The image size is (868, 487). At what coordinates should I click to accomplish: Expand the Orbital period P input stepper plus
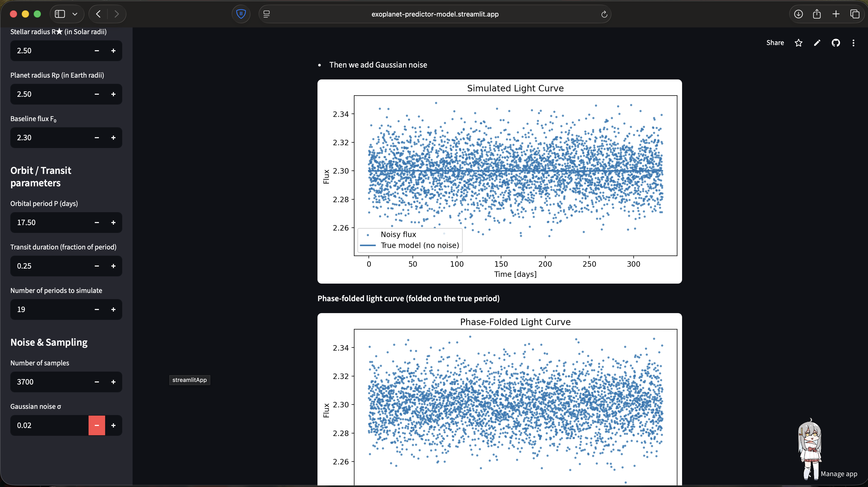[x=113, y=223]
